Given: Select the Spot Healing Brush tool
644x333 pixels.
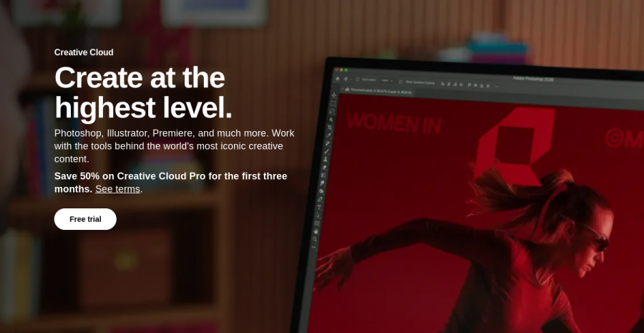Looking at the screenshot, I should coord(327,143).
